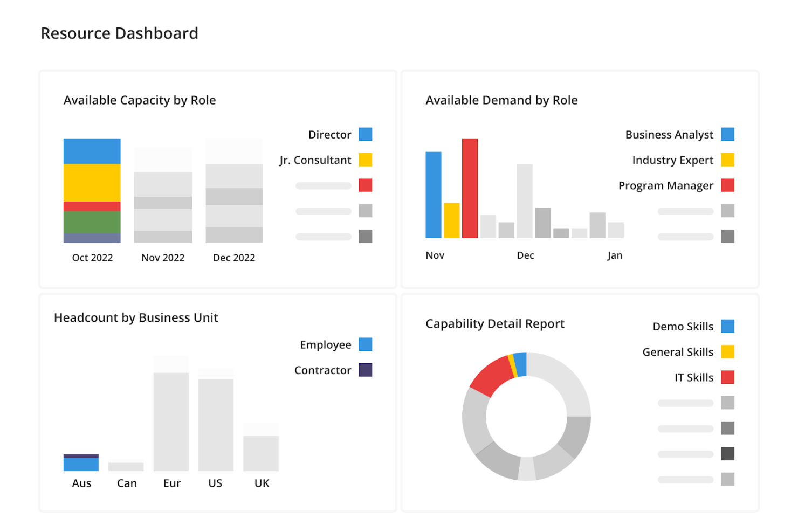This screenshot has width=798, height=532.
Task: Select the yellow Jr. Consultant legend swatch
Action: tap(365, 160)
